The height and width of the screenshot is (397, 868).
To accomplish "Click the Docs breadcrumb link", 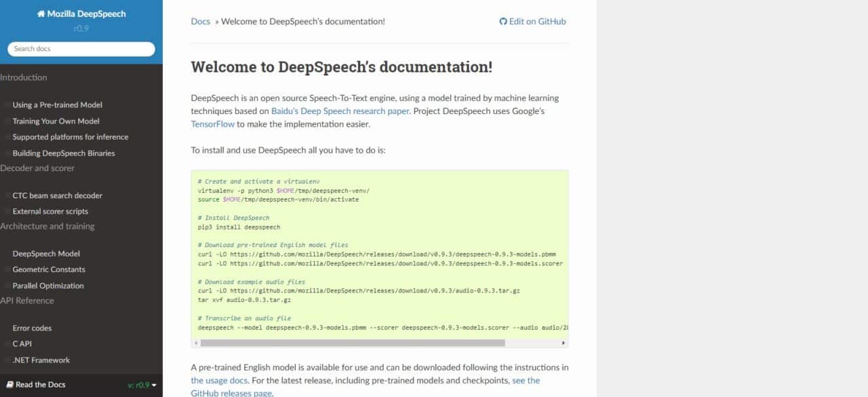I will point(201,21).
